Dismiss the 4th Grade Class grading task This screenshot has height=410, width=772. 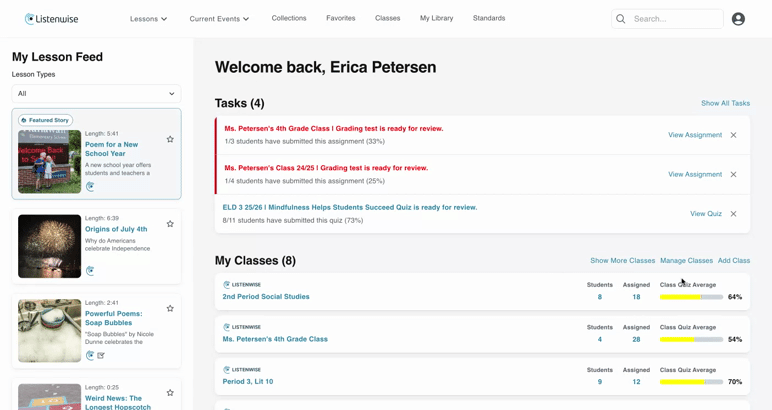click(733, 135)
